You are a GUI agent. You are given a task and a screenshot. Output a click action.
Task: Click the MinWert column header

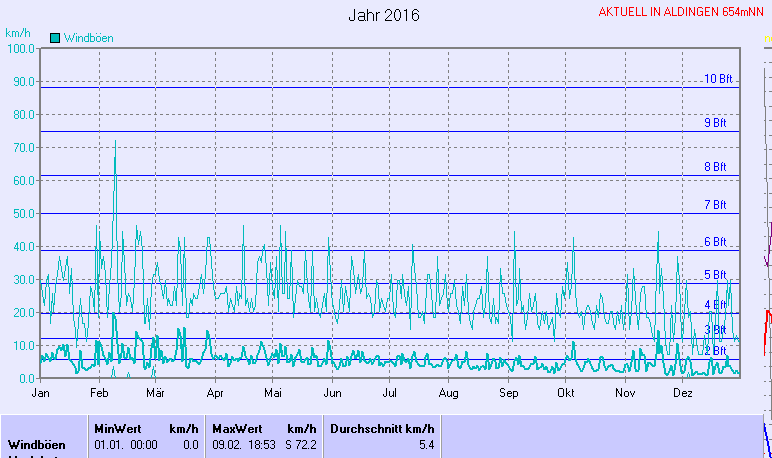coord(118,428)
